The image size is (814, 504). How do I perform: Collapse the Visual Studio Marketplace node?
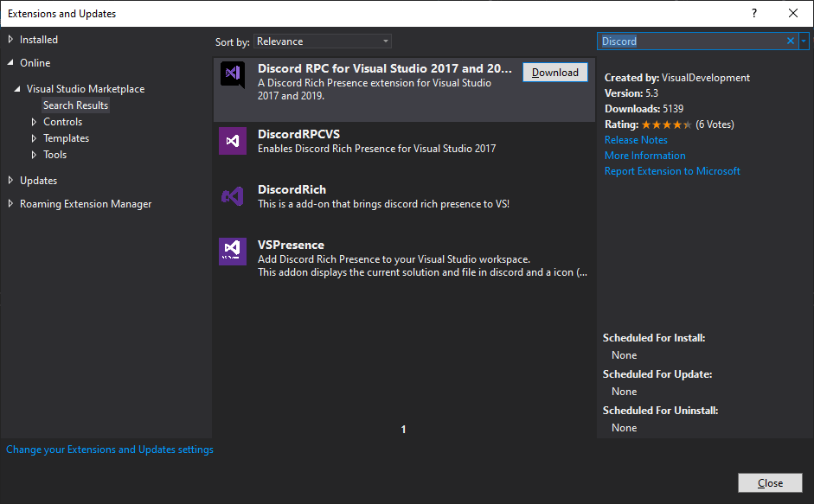[x=17, y=89]
